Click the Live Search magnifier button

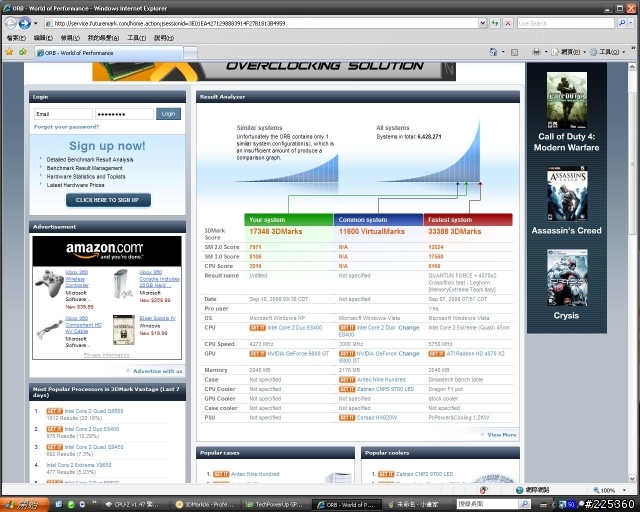(x=622, y=23)
